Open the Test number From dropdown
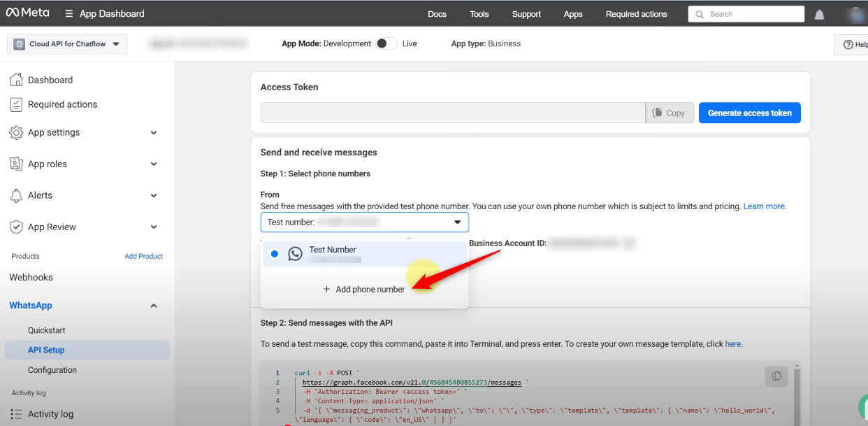 click(x=365, y=222)
